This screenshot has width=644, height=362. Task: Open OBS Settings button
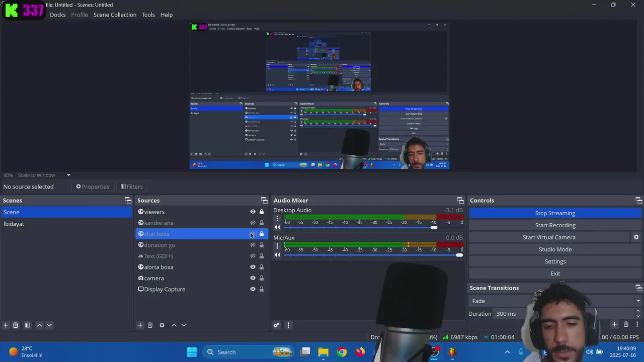[x=555, y=261]
